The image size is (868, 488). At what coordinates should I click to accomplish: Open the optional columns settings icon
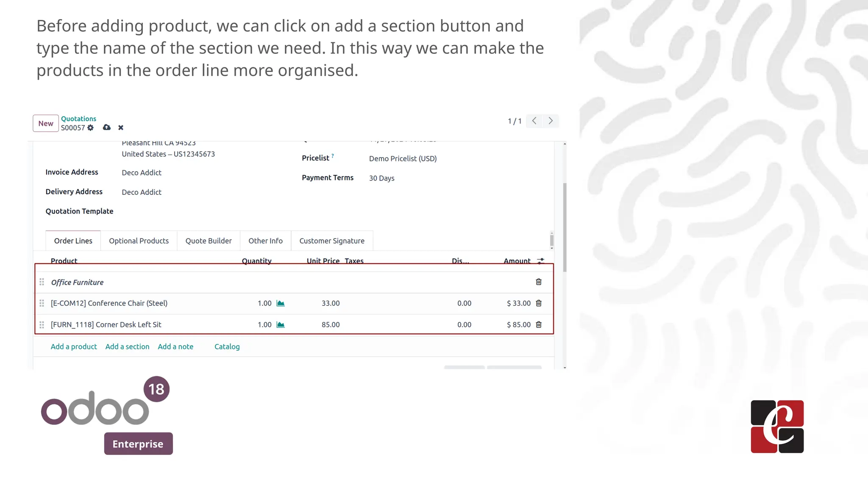[540, 261]
